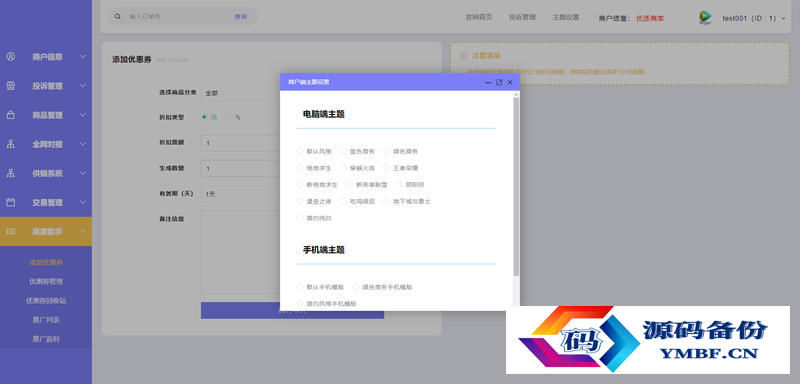Expand the 商户信息 chevron
Image resolution: width=800 pixels, height=384 pixels.
83,57
